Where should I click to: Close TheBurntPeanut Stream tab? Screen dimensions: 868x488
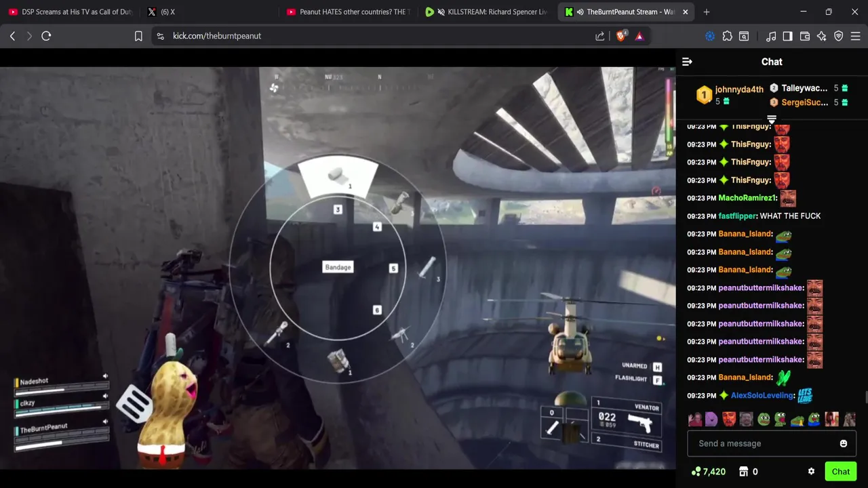[685, 12]
